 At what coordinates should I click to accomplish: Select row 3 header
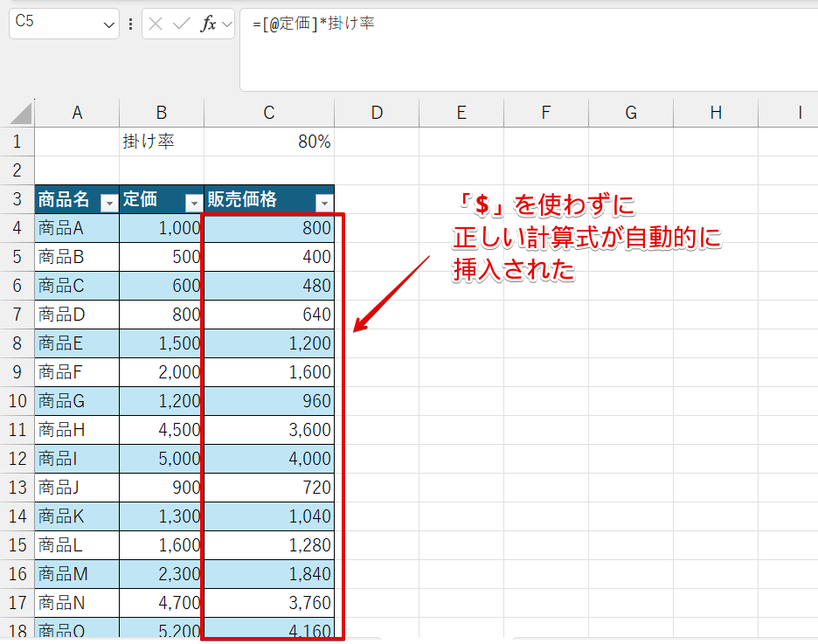17,199
